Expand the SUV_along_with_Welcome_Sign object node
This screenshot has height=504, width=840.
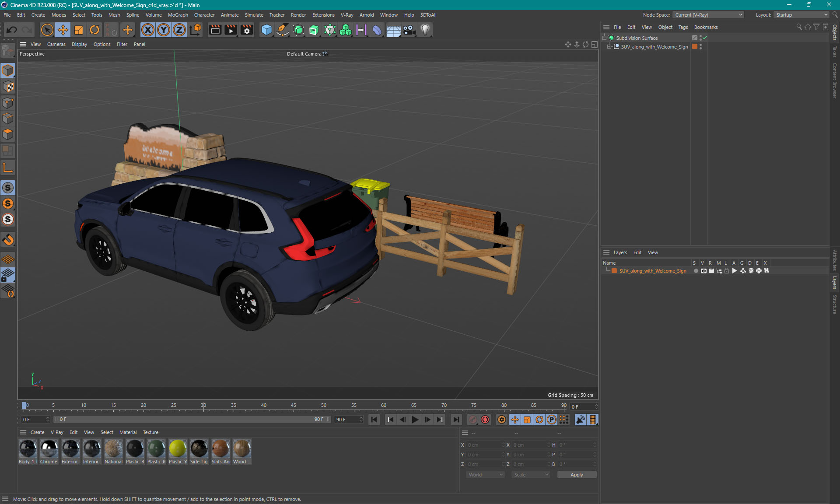(609, 47)
